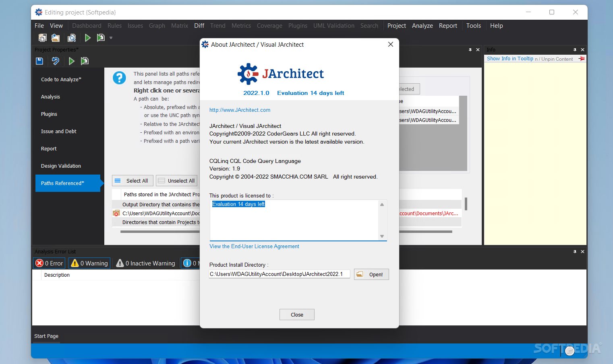
Task: Pin the Project Properties panel
Action: coord(470,50)
